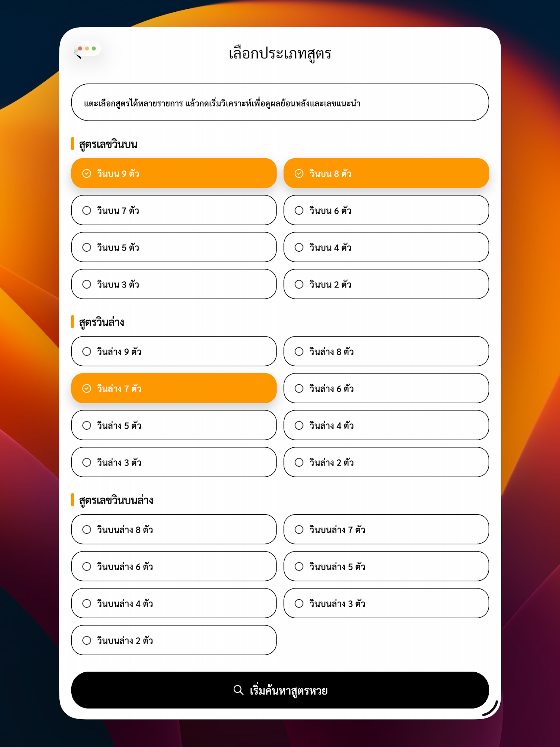560x747 pixels.
Task: Select the วินบน 7 ตัว option
Action: click(174, 210)
